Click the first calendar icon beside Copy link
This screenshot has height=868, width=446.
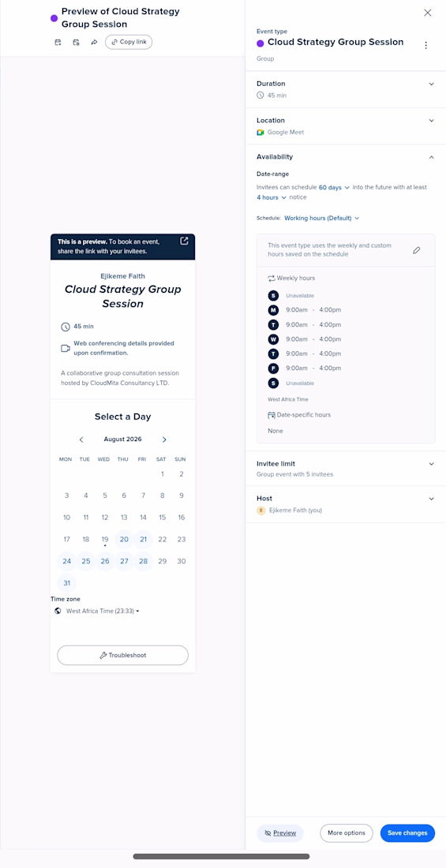[x=58, y=42]
